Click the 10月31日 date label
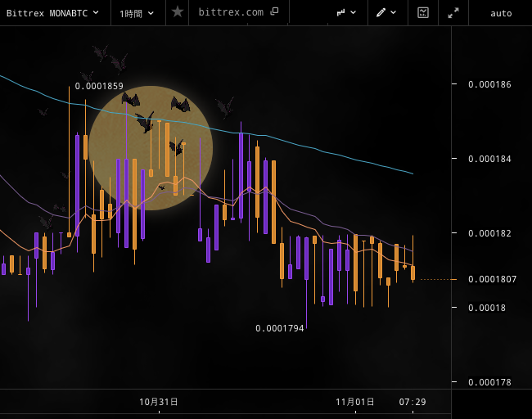Screen dimensions: 532x419 (x=159, y=402)
